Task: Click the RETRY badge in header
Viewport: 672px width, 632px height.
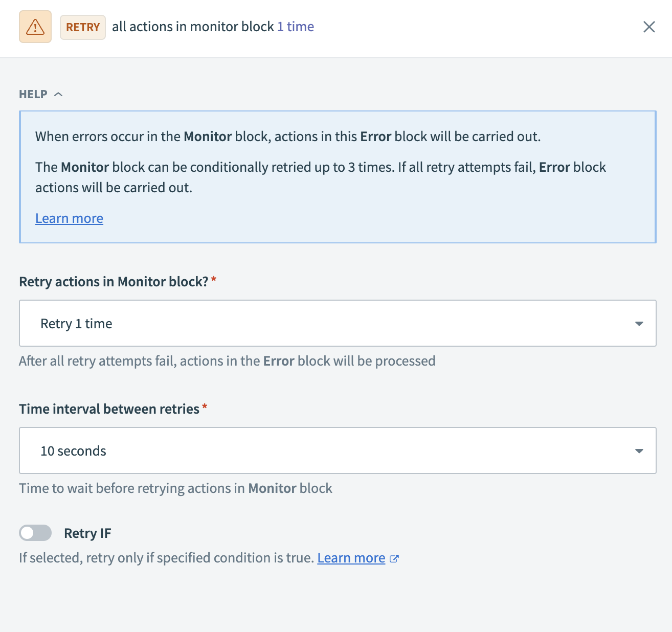Action: (x=83, y=27)
